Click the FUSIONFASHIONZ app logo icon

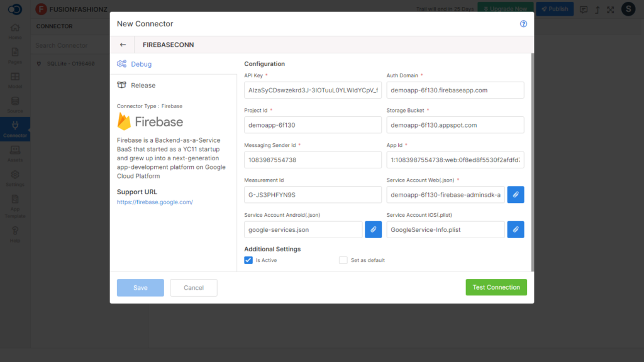tap(41, 9)
